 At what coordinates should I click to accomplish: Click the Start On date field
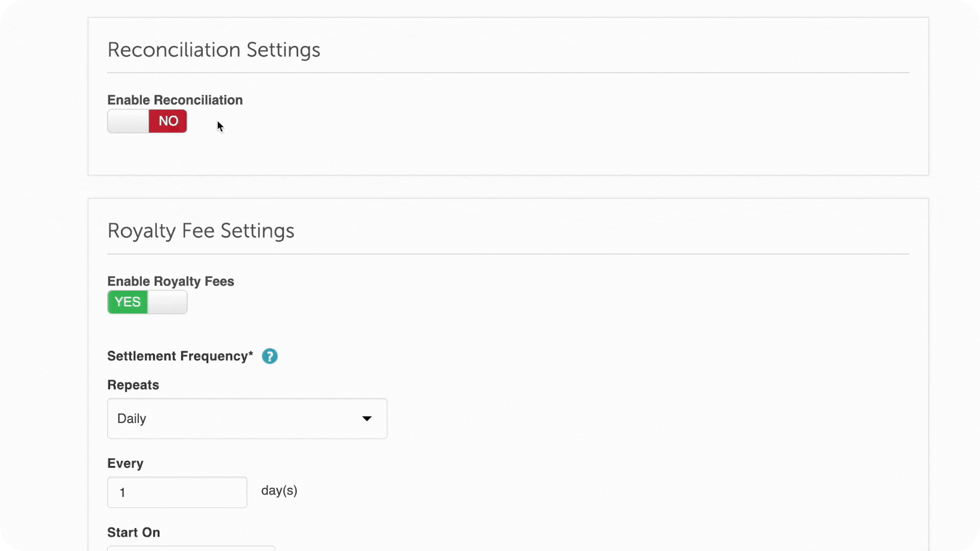(x=191, y=549)
